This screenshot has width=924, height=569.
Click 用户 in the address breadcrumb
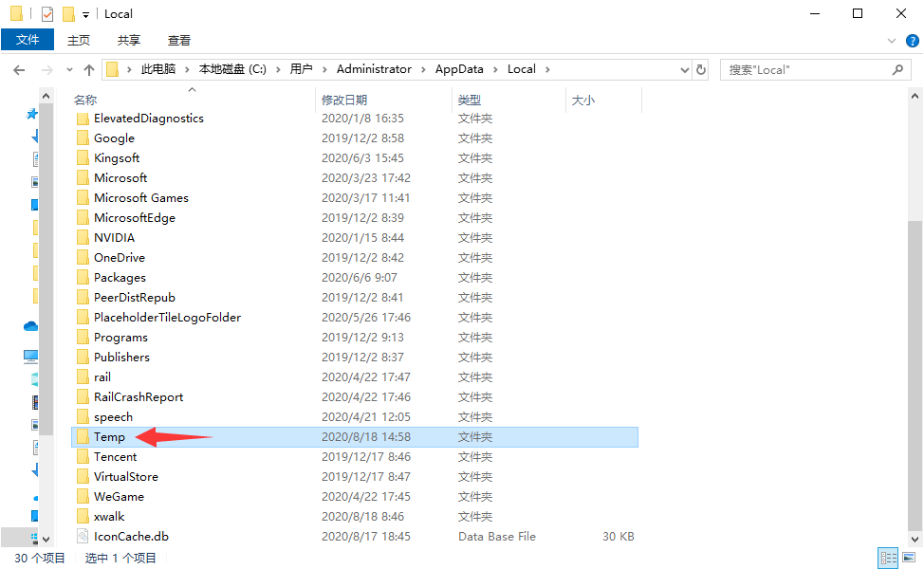click(301, 69)
